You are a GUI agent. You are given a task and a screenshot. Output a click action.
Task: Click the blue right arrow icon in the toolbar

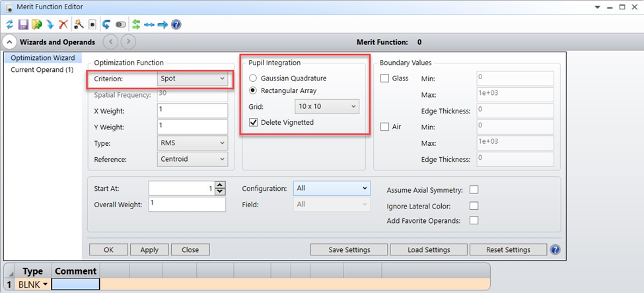pos(162,24)
